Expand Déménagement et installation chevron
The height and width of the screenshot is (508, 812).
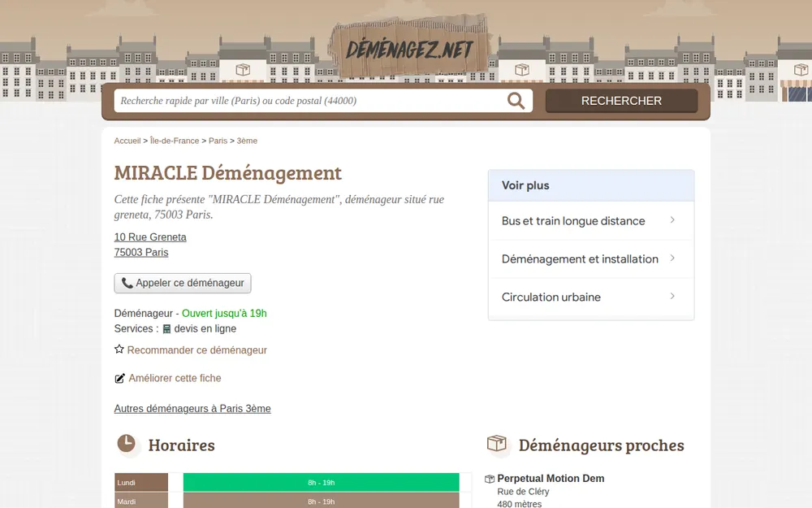coord(672,258)
